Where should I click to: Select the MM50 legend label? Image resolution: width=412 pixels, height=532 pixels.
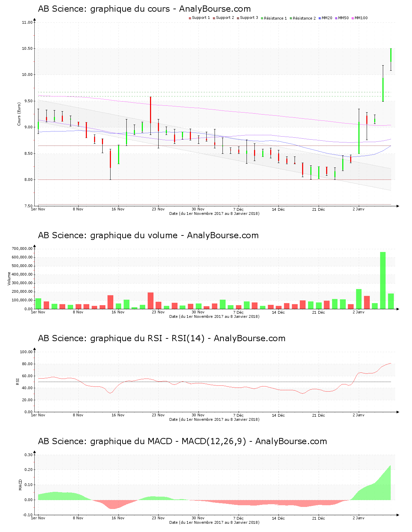[x=343, y=18]
